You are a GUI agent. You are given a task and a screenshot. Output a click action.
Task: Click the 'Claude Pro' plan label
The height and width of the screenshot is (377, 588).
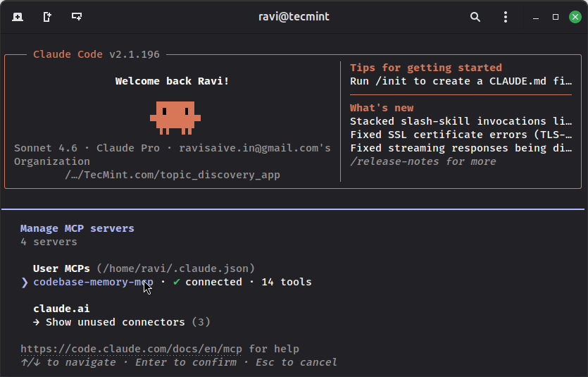(x=128, y=148)
